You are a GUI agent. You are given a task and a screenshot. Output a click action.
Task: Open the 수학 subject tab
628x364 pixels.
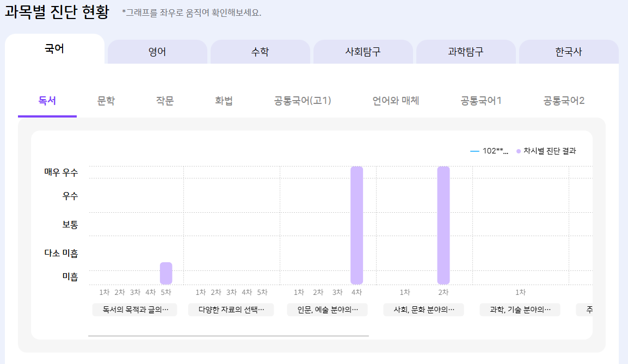click(260, 52)
